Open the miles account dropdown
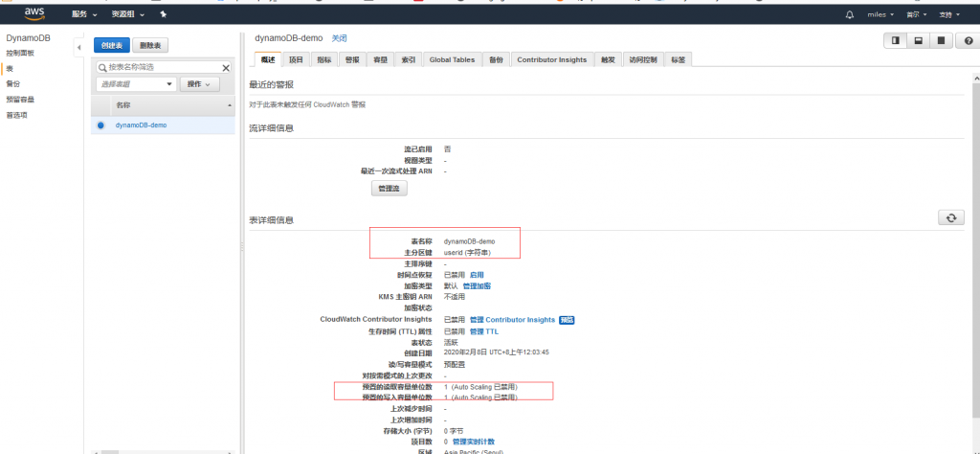This screenshot has height=454, width=980. 880,14
